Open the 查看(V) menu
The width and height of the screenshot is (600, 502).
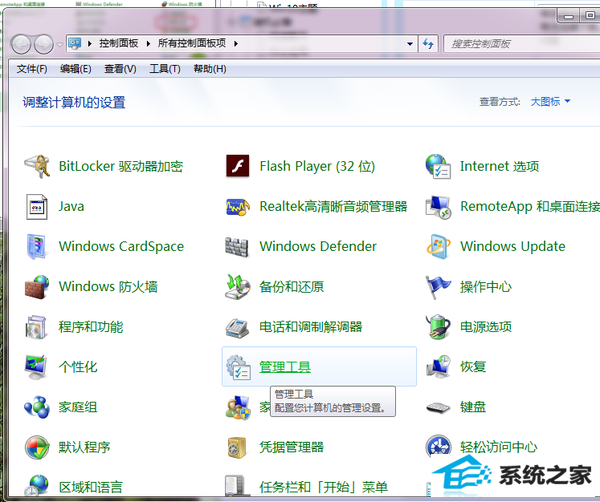[120, 69]
